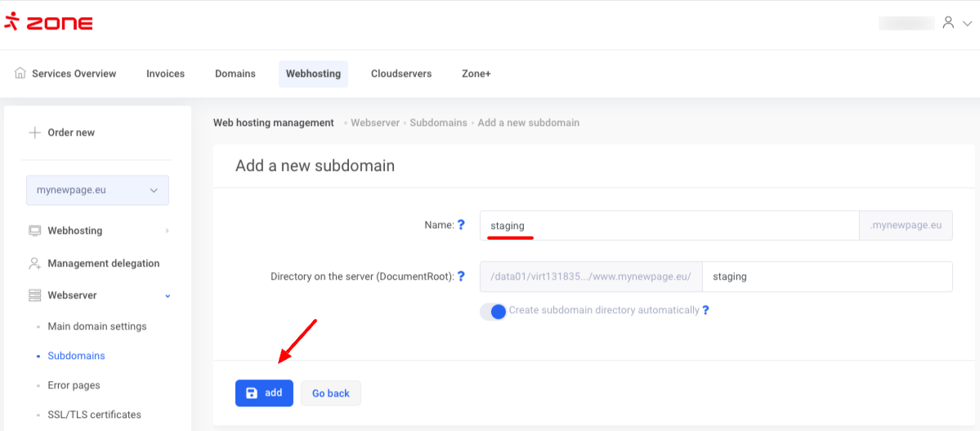Click the Management delegation person icon
This screenshot has width=980, height=431.
(x=34, y=263)
